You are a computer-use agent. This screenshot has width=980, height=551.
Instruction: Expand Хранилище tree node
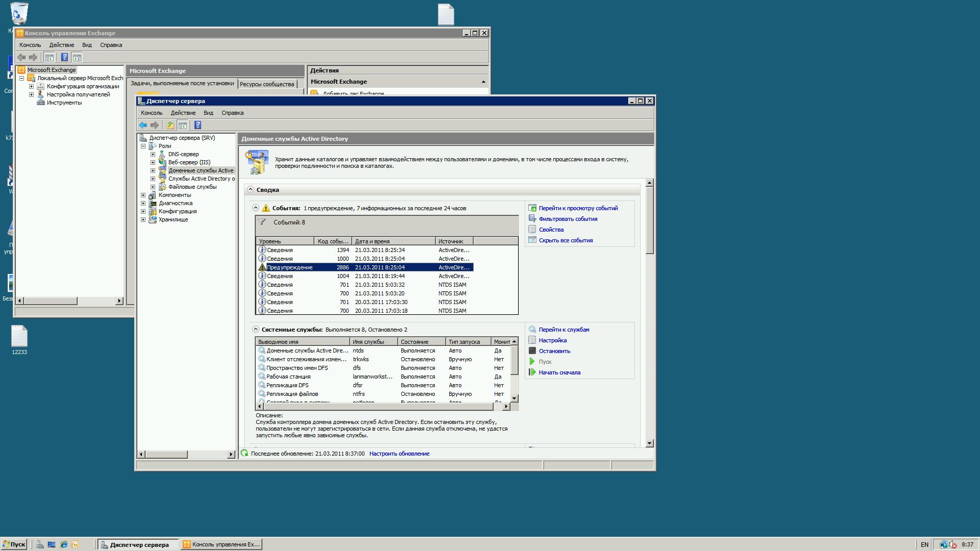[x=143, y=219]
